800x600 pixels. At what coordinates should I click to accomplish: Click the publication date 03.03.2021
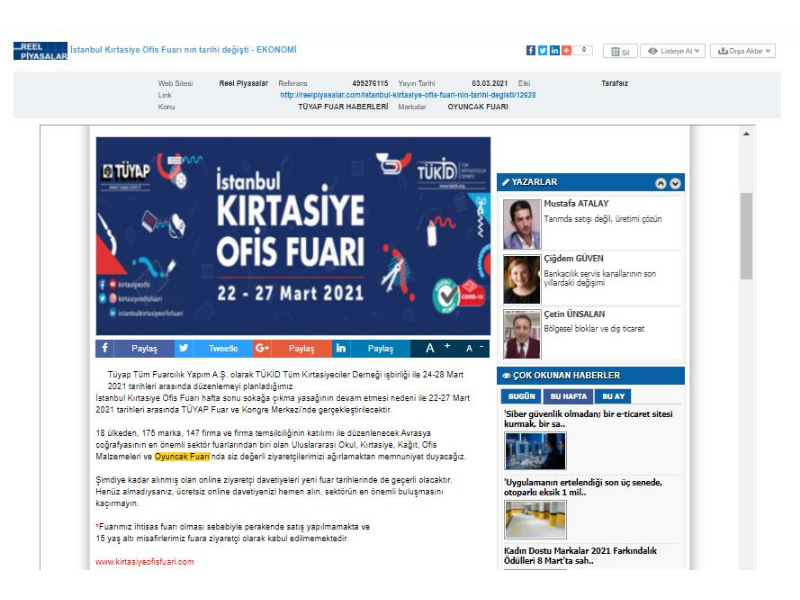pos(489,83)
